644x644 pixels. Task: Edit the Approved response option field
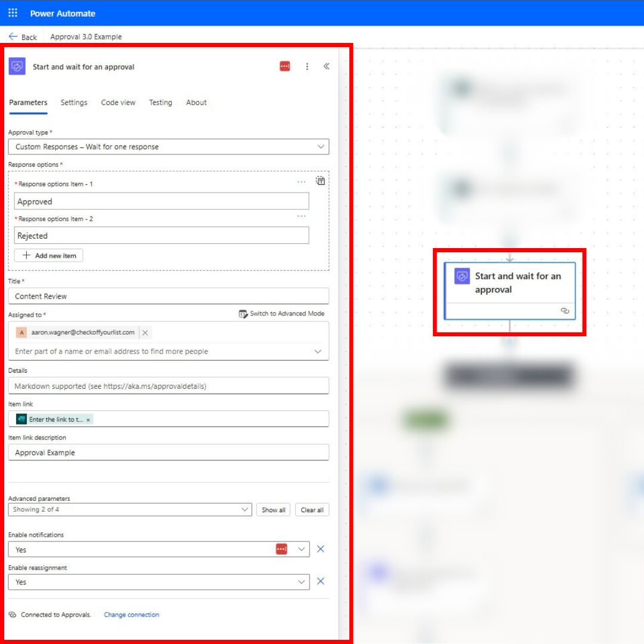162,202
